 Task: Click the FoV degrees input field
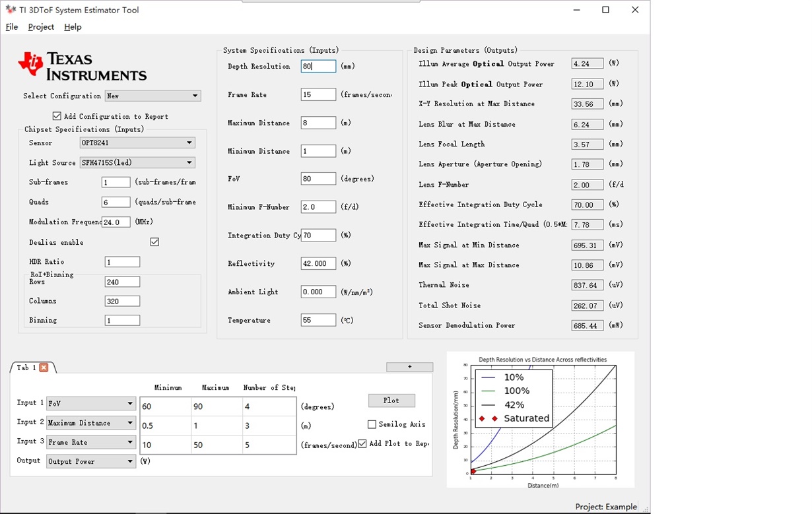pyautogui.click(x=318, y=179)
